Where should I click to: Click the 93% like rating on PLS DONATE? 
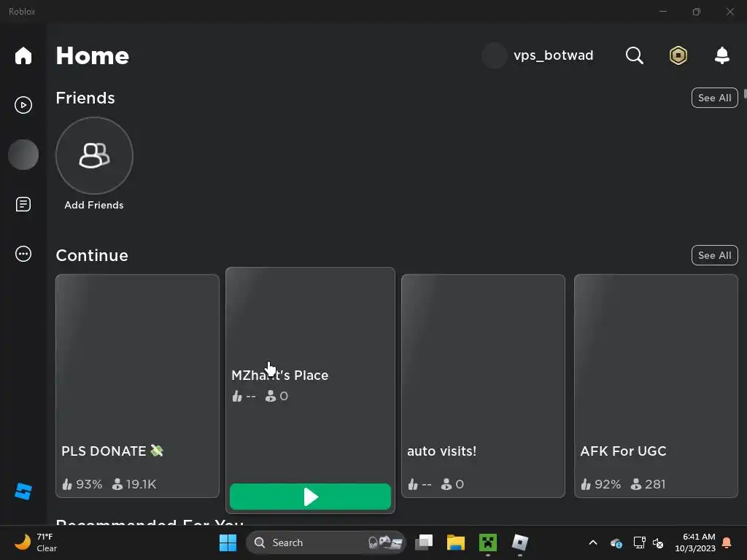point(82,484)
